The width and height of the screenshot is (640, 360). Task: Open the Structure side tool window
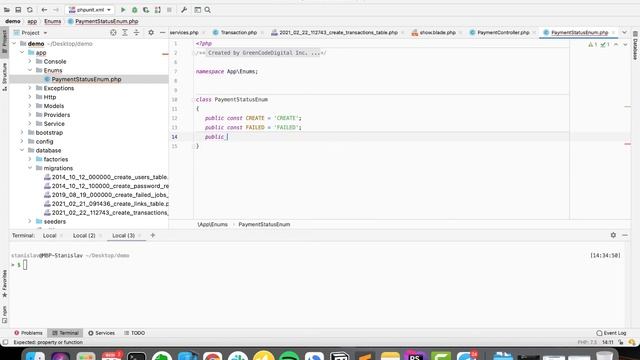pos(4,77)
